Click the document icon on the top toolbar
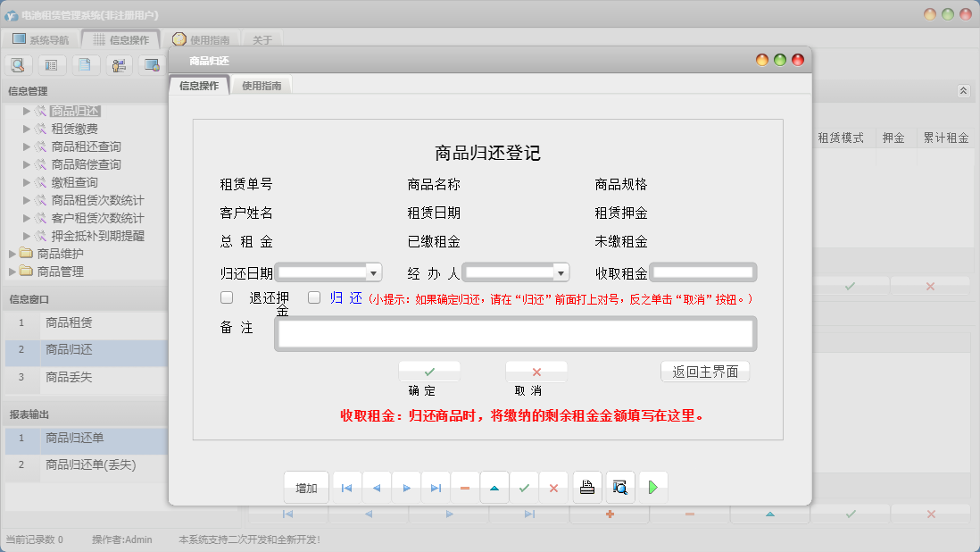The height and width of the screenshot is (552, 980). (x=86, y=64)
